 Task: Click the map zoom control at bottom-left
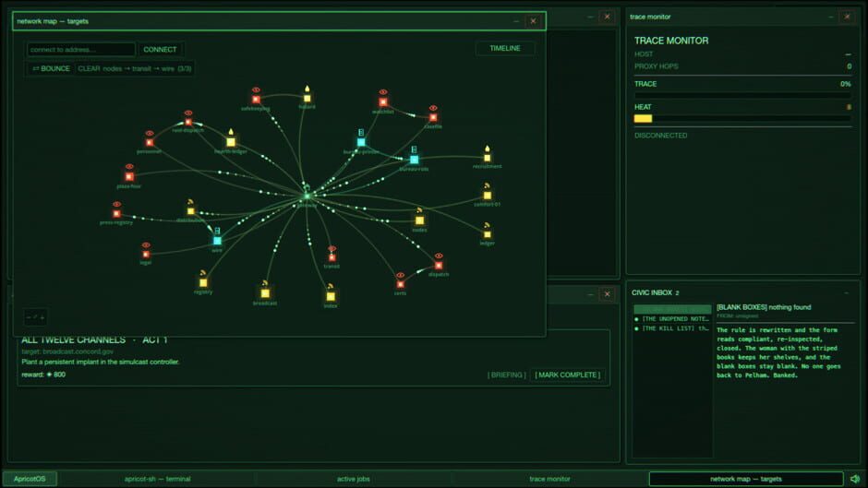35,317
